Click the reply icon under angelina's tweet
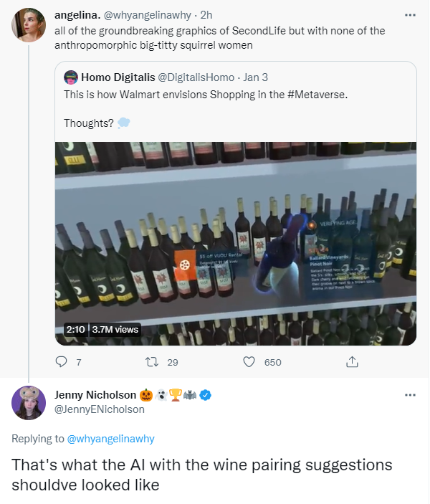 62,362
